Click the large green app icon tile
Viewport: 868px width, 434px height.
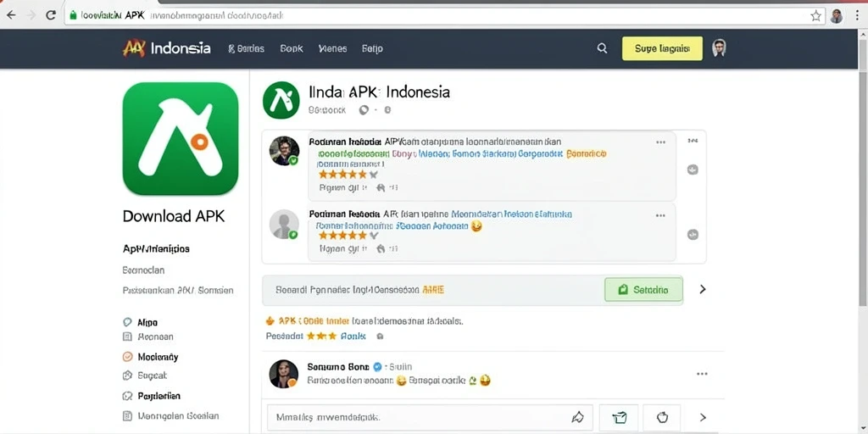coord(181,138)
